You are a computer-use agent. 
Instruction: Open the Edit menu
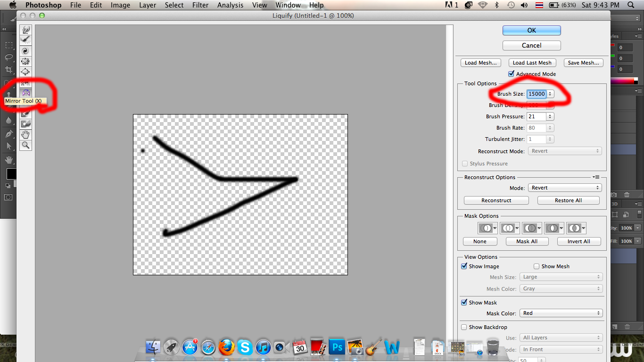(x=96, y=5)
